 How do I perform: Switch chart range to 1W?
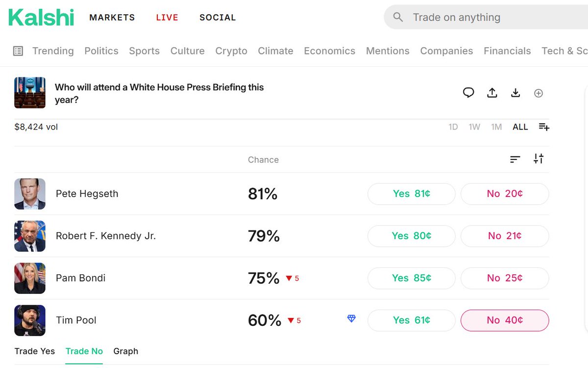(x=474, y=127)
